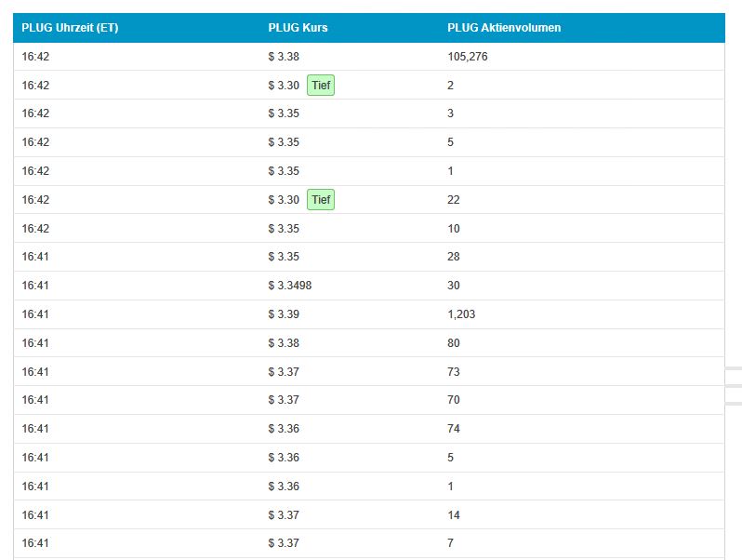
Task: Click the volume value 14
Action: point(454,514)
